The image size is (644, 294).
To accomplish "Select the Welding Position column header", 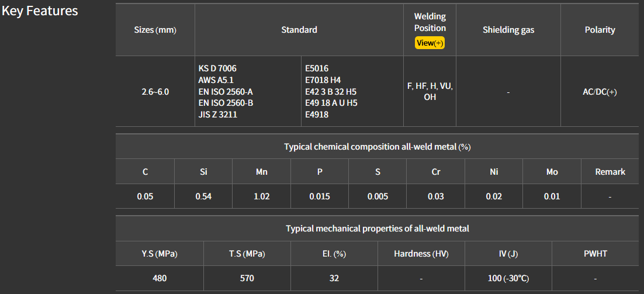I will coord(430,22).
